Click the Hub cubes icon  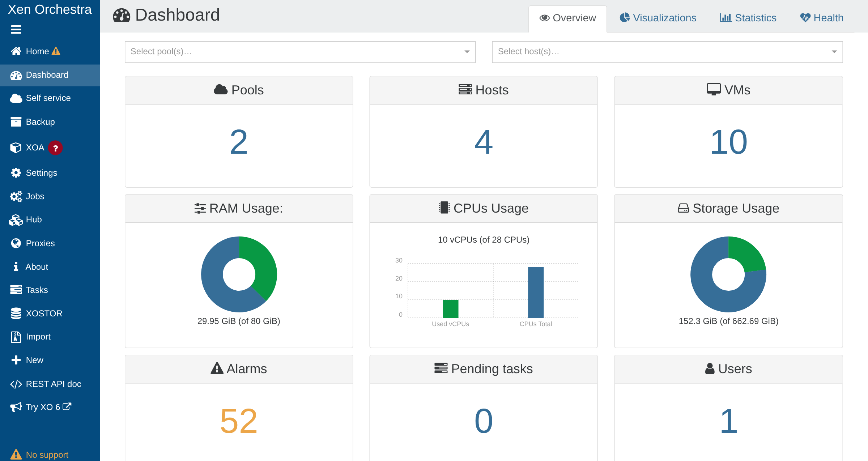pyautogui.click(x=16, y=220)
